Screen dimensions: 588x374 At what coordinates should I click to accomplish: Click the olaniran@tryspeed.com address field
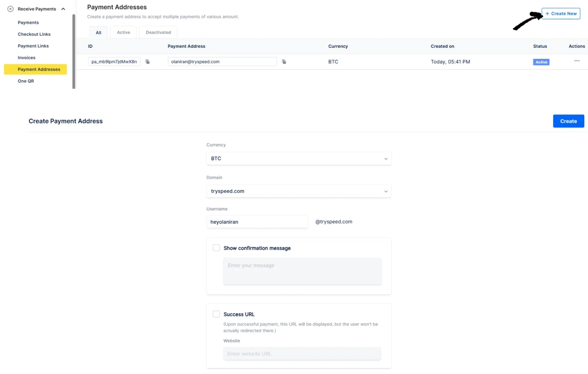pos(222,62)
